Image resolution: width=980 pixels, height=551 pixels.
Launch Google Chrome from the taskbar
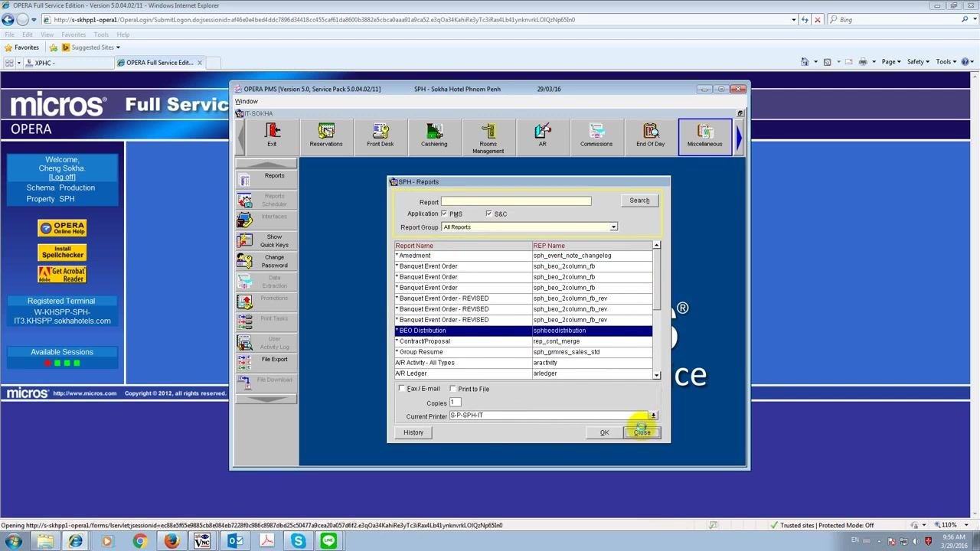pyautogui.click(x=139, y=541)
